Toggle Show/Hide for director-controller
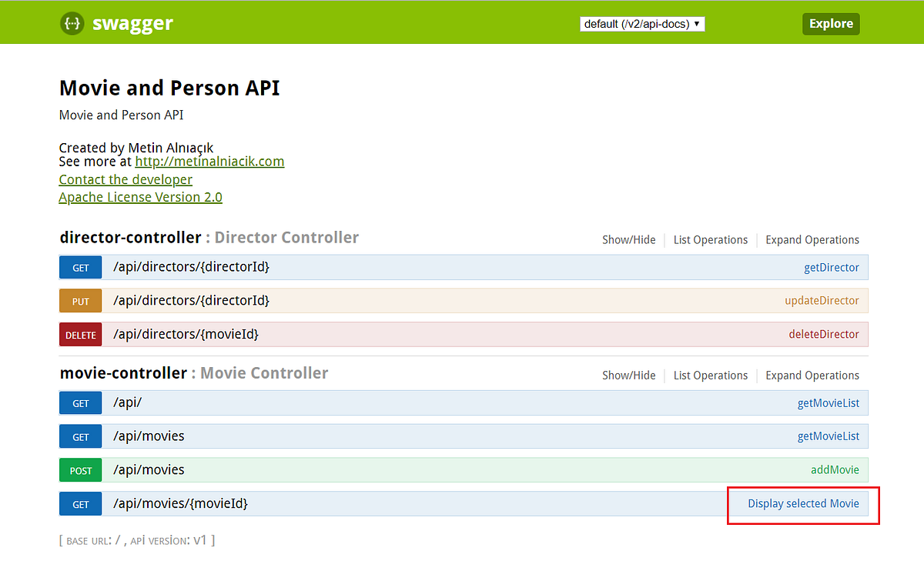The height and width of the screenshot is (581, 924). tap(628, 239)
